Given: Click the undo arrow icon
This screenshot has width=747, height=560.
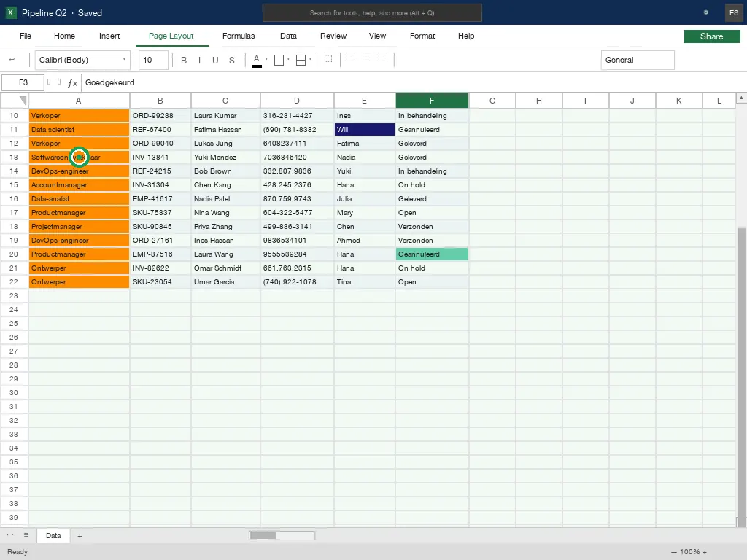Looking at the screenshot, I should (12, 60).
